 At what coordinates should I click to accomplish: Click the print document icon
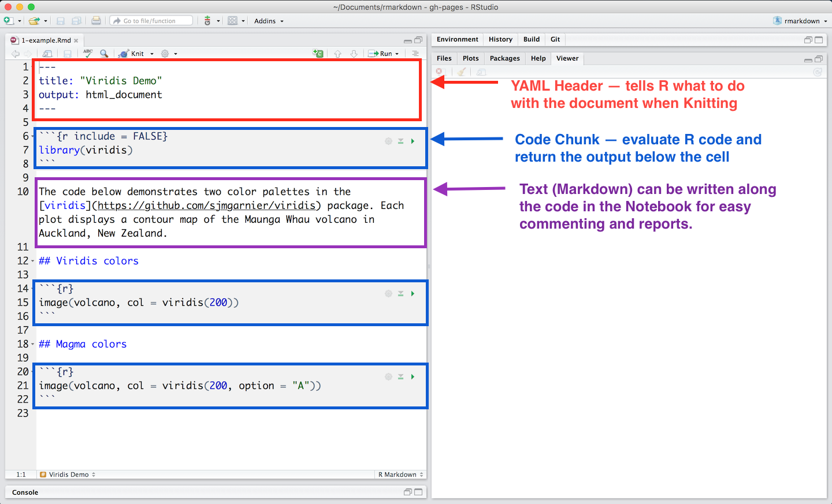point(96,21)
